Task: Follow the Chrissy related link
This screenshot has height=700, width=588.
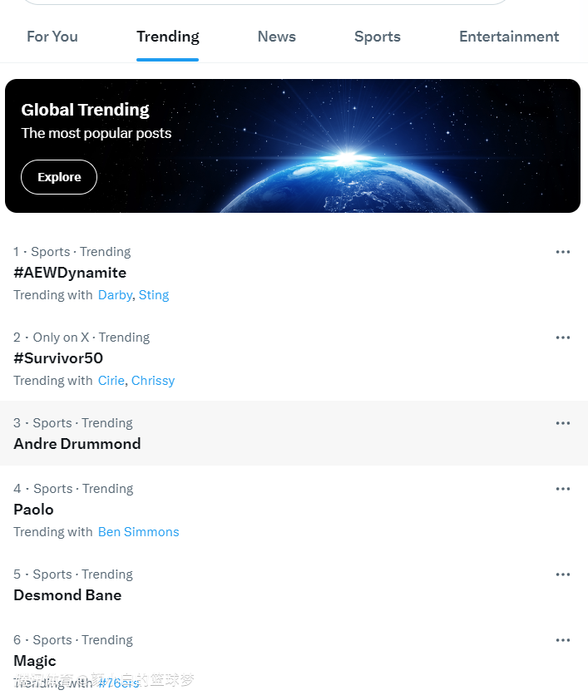Action: click(x=153, y=381)
